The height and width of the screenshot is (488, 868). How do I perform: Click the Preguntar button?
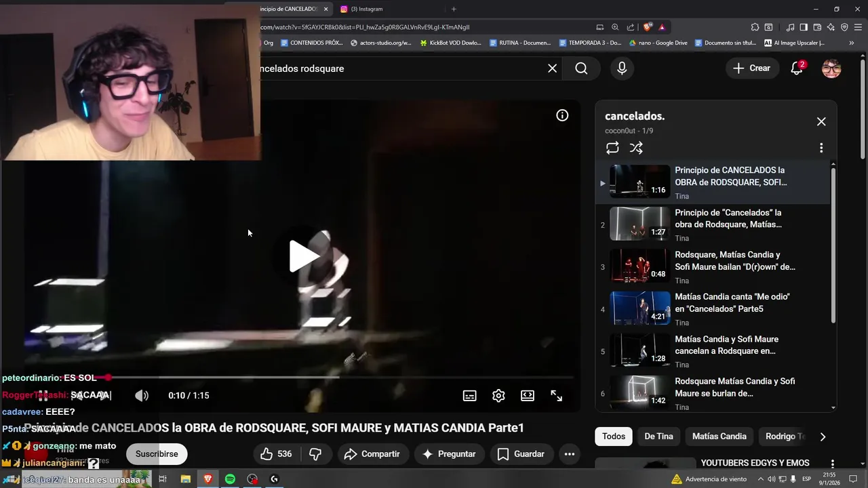(x=449, y=454)
